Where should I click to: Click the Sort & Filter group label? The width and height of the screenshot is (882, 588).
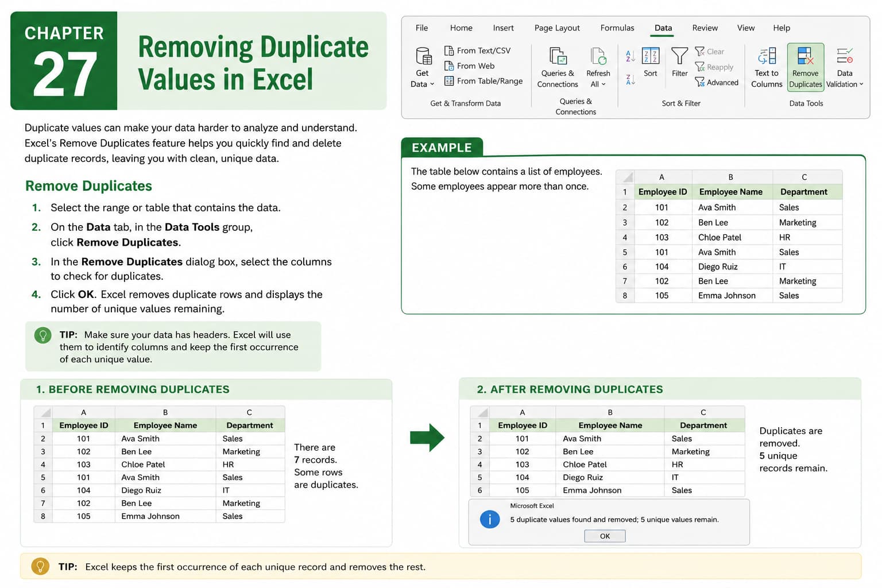681,103
